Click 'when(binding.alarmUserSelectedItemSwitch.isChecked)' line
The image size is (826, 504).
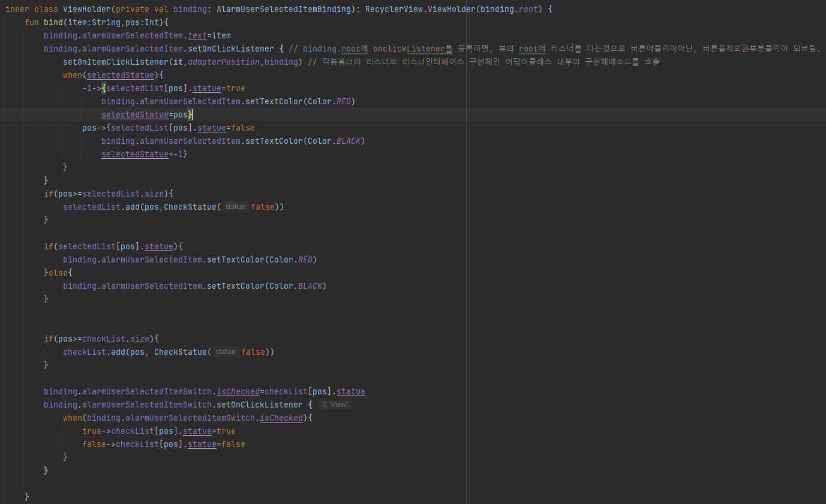[x=188, y=418]
